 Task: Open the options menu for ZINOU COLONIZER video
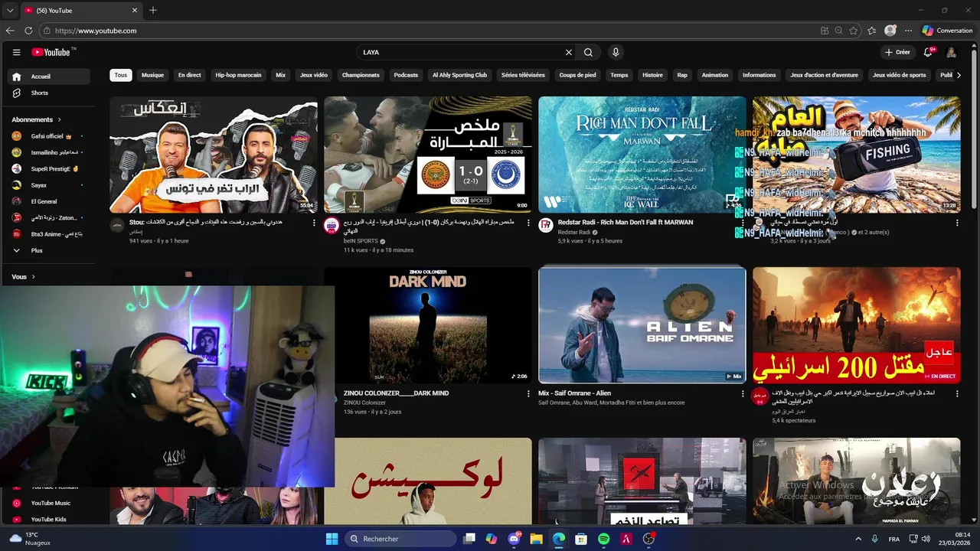(528, 393)
